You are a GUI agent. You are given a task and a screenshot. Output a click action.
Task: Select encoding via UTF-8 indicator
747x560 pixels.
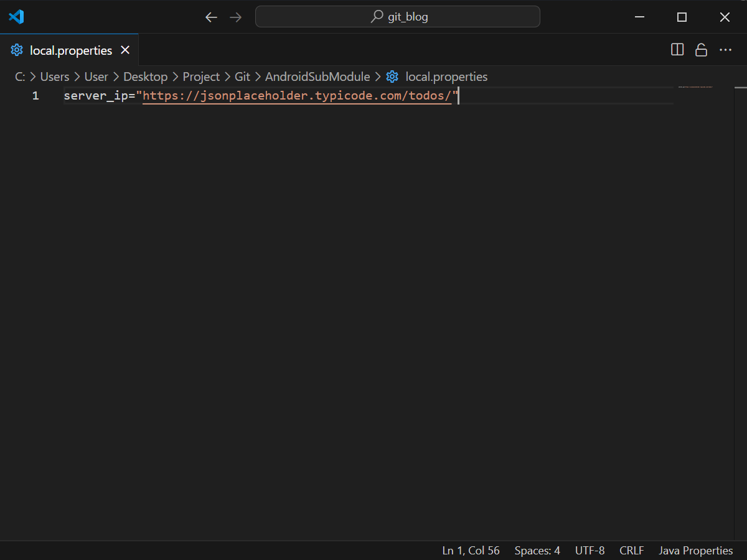(590, 551)
